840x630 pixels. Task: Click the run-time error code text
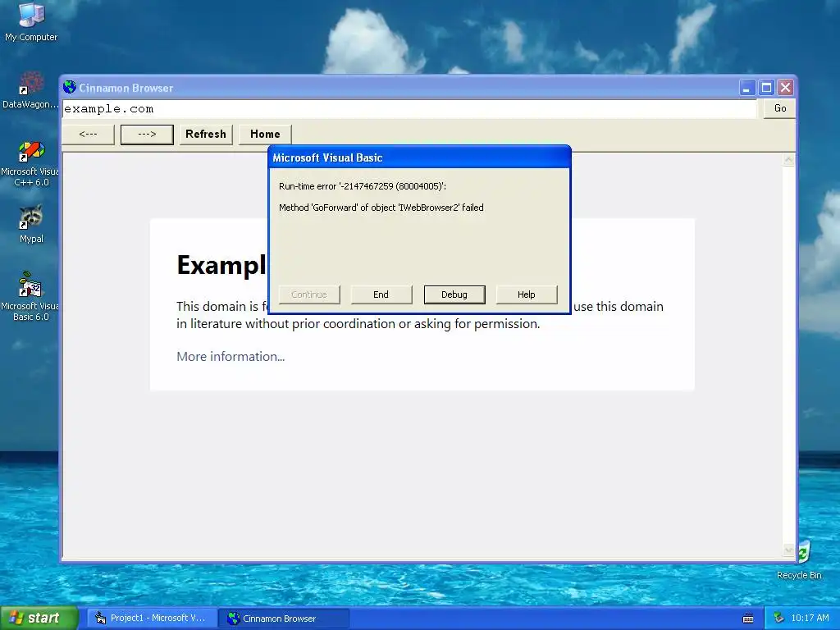click(362, 186)
